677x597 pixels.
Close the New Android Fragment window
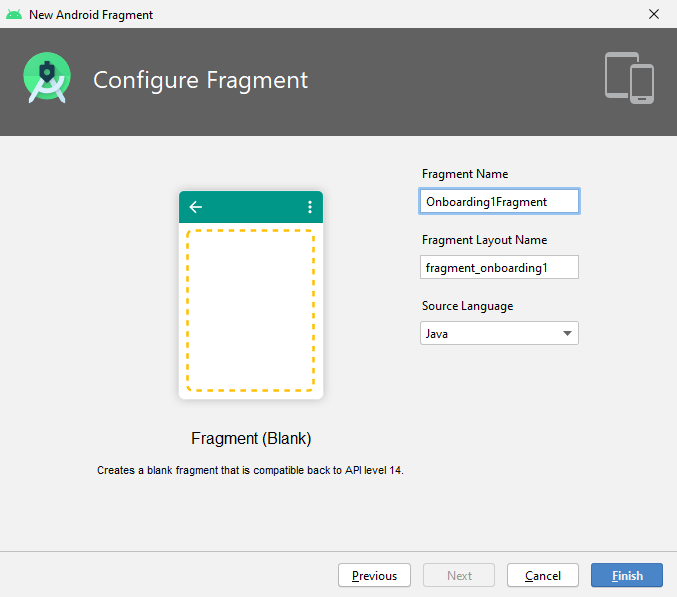point(654,14)
